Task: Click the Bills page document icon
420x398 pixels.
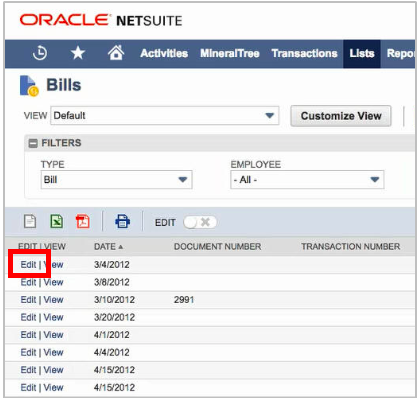Action: coord(29,86)
